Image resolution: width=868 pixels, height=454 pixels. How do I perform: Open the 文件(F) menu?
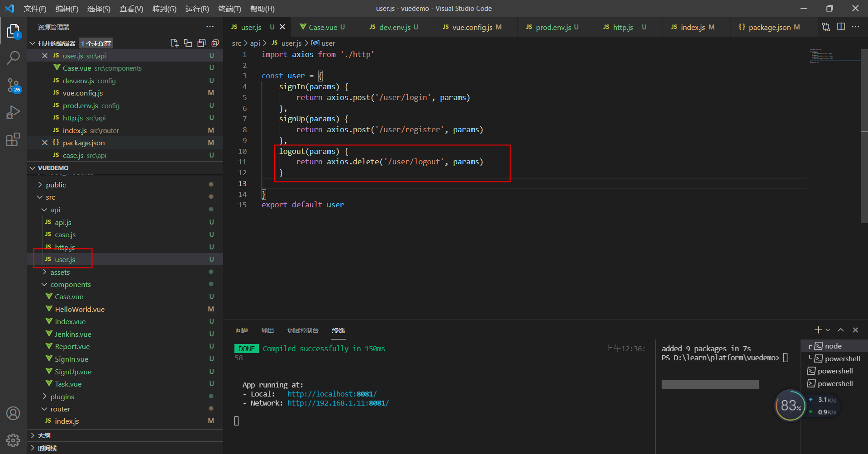pyautogui.click(x=35, y=9)
